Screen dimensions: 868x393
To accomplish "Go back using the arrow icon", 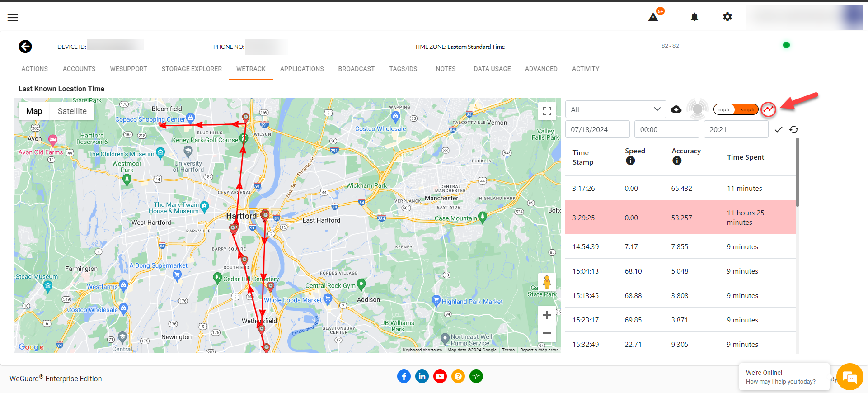I will pos(25,47).
